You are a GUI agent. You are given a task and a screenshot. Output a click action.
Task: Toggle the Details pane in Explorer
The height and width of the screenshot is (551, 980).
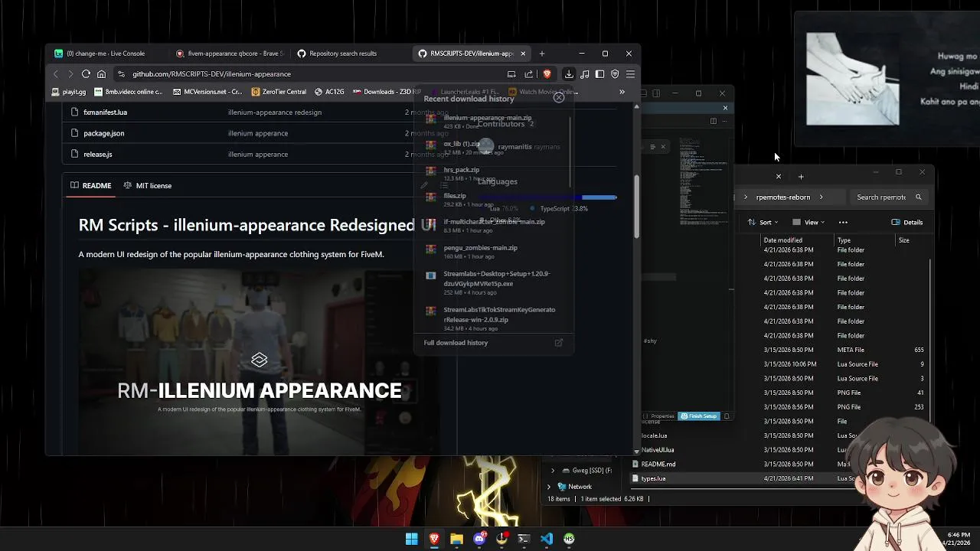coord(907,223)
